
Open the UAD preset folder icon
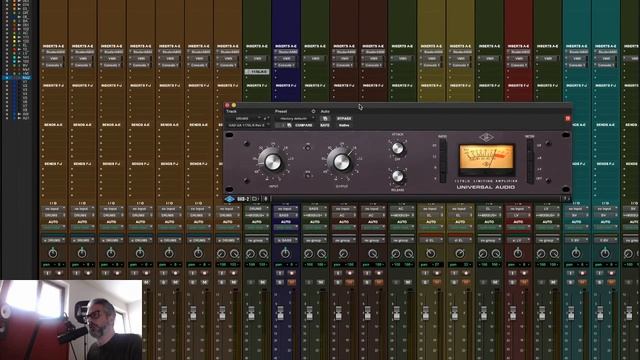point(255,199)
